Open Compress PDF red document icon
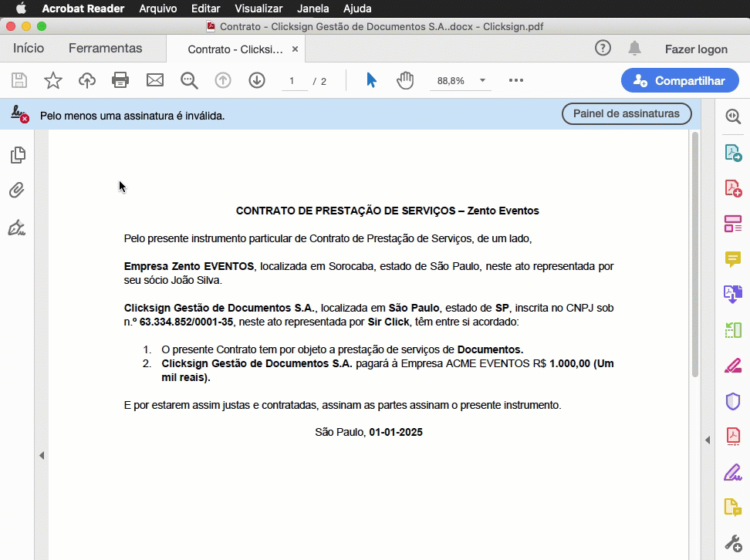The width and height of the screenshot is (750, 560). [733, 436]
